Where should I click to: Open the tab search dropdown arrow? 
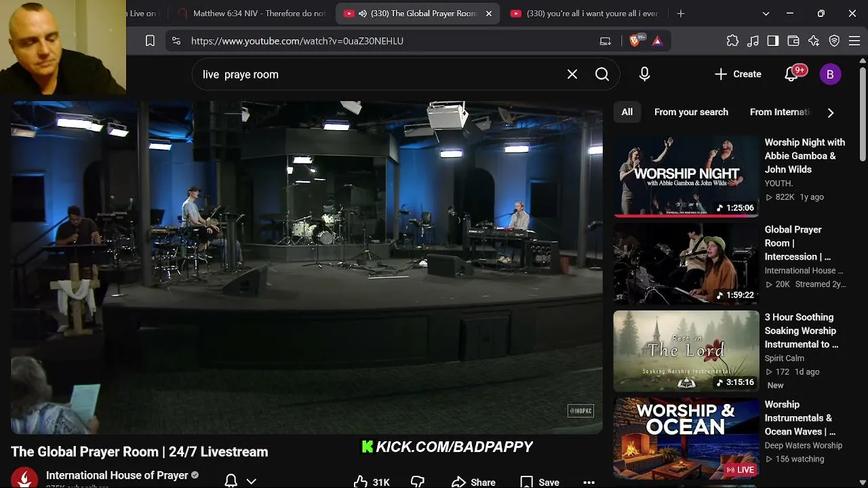coord(766,14)
